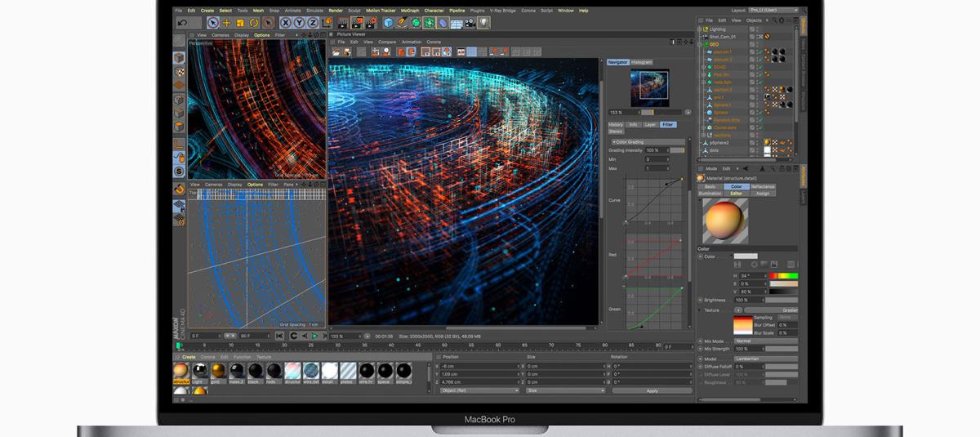Image resolution: width=980 pixels, height=437 pixels.
Task: Switch to the Histogram tab
Action: (642, 62)
